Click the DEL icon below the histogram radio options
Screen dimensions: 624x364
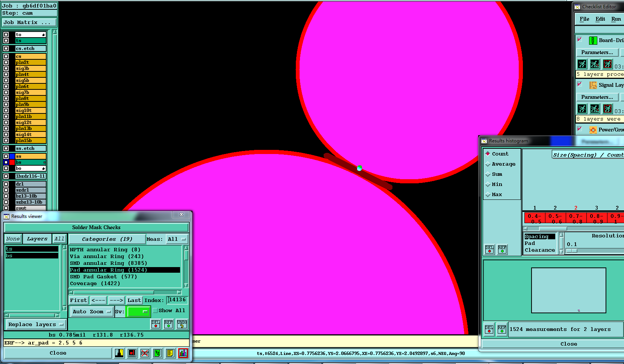(x=489, y=249)
